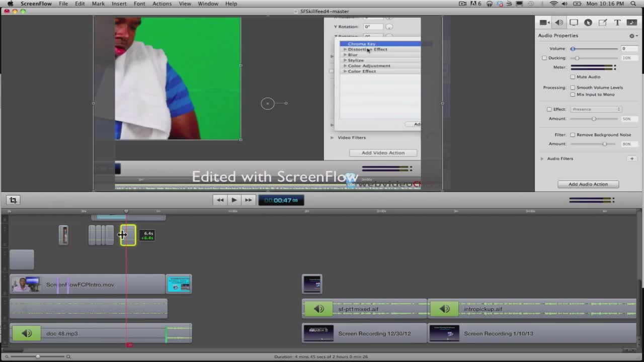Click the battery status icon
Viewport: 644px width, 362px height.
point(578,4)
